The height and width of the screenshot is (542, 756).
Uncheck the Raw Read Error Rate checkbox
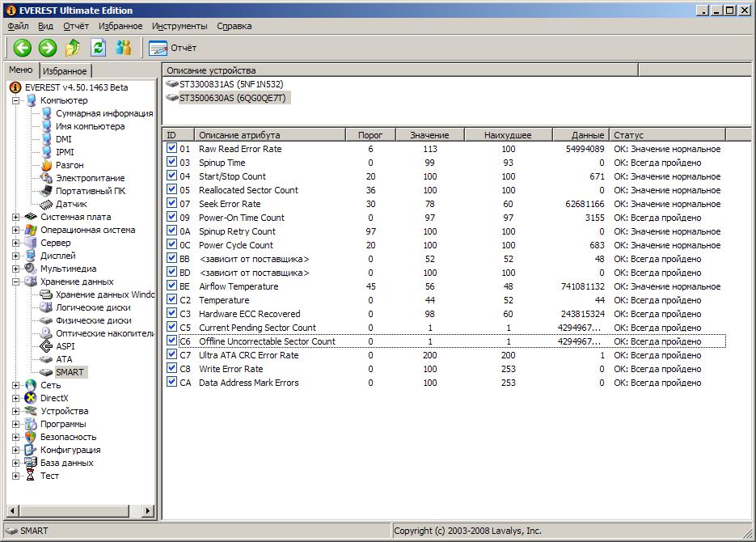[x=171, y=149]
